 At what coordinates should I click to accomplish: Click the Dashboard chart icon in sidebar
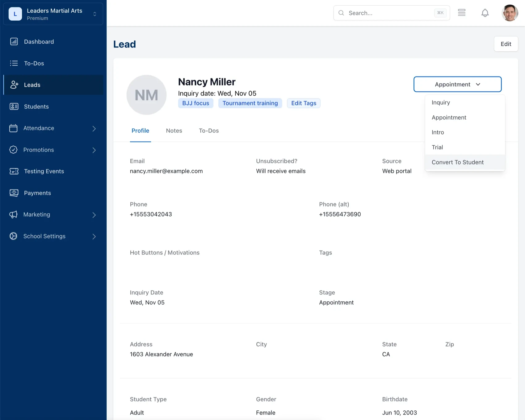14,42
